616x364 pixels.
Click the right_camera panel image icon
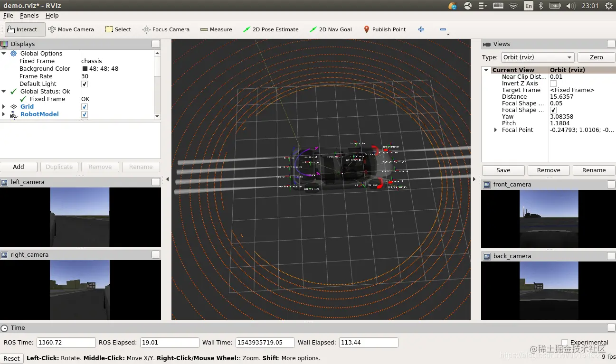(5, 255)
